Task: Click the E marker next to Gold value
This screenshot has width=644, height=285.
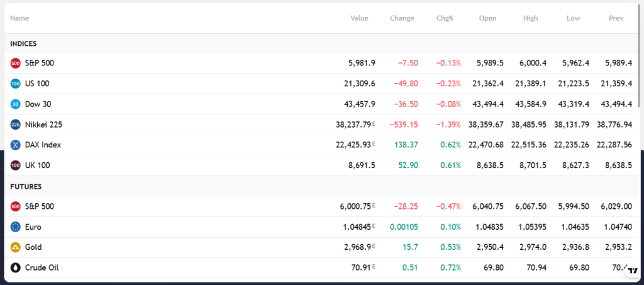Action: point(374,246)
